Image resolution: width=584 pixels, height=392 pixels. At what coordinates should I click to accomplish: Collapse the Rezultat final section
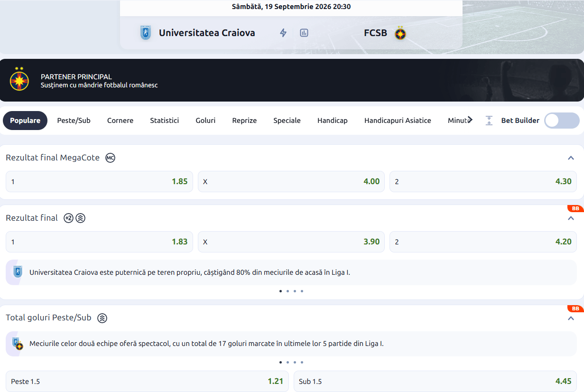(571, 218)
